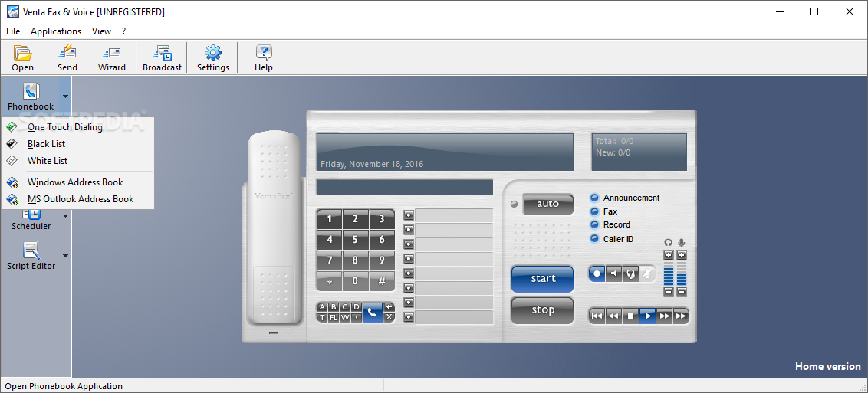Open Settings from the toolbar
This screenshot has height=393, width=868.
point(213,58)
